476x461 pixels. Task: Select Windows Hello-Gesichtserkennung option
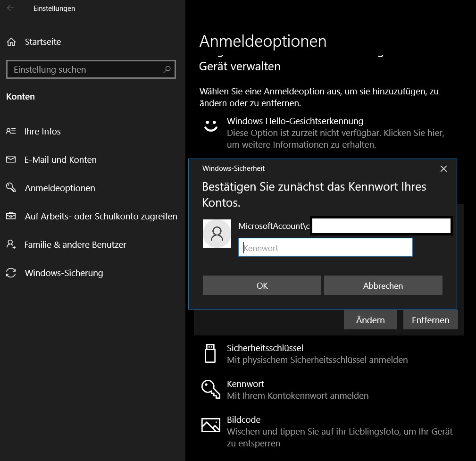coord(329,133)
